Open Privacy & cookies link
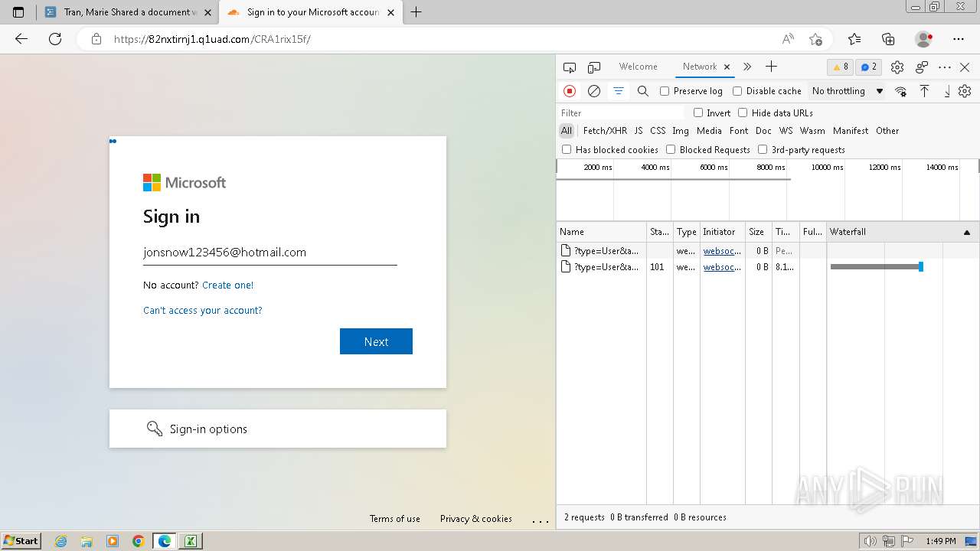980x551 pixels. (476, 519)
